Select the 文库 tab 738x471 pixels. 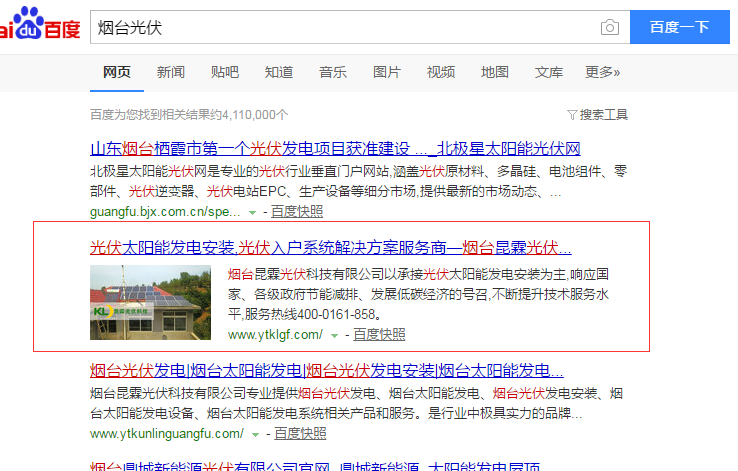[549, 72]
